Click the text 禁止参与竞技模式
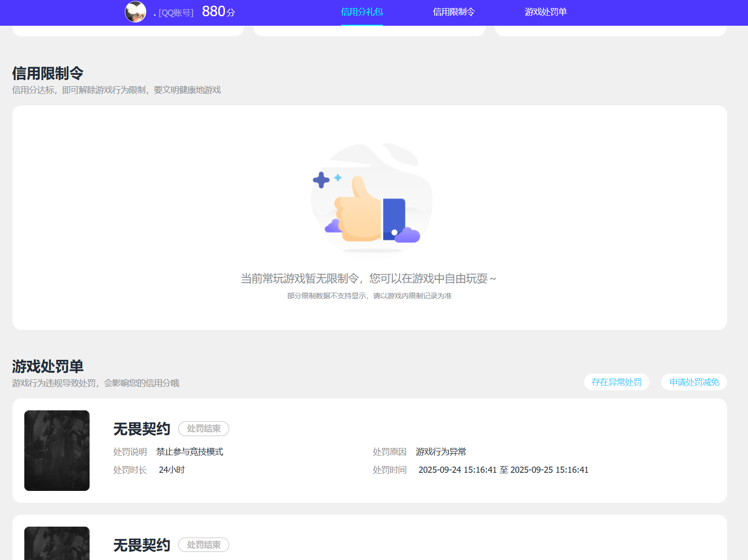The width and height of the screenshot is (748, 560). pos(190,452)
